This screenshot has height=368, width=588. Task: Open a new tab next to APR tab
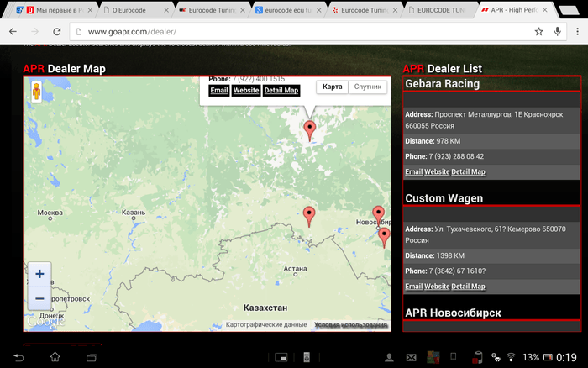point(569,11)
